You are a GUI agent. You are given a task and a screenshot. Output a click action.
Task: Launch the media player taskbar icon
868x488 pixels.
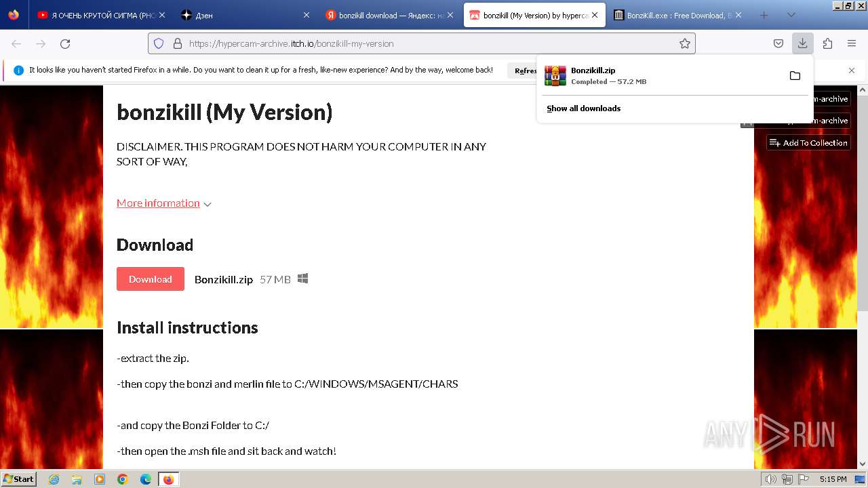pyautogui.click(x=100, y=479)
